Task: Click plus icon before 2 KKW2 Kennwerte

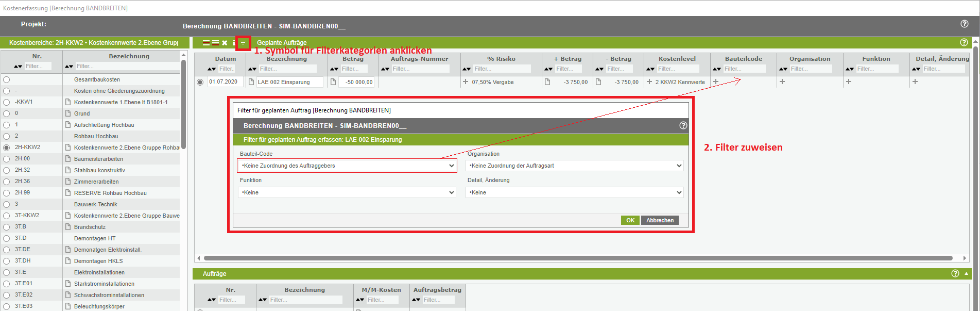Action: pos(649,81)
